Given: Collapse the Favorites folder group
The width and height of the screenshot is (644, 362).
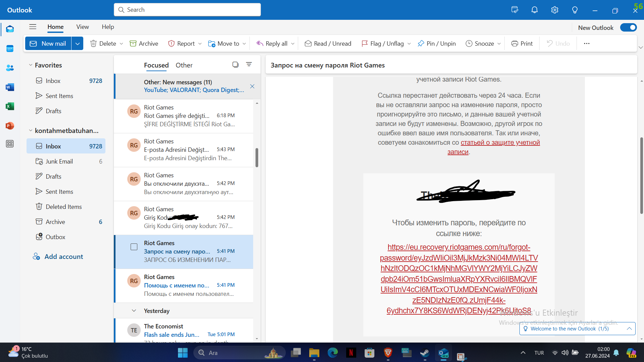Looking at the screenshot, I should point(31,65).
